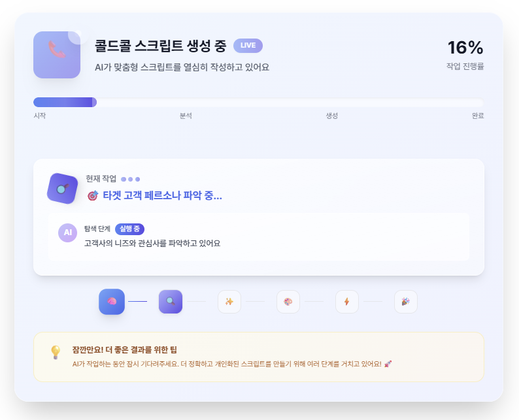Click the 시작 progress stage label
Screen dimensions: 519x420
point(40,116)
